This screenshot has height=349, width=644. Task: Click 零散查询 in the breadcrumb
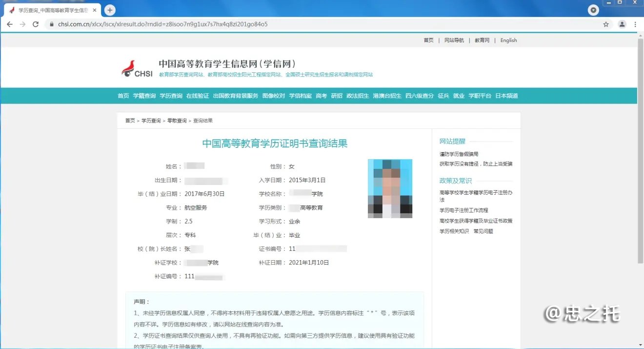[177, 121]
